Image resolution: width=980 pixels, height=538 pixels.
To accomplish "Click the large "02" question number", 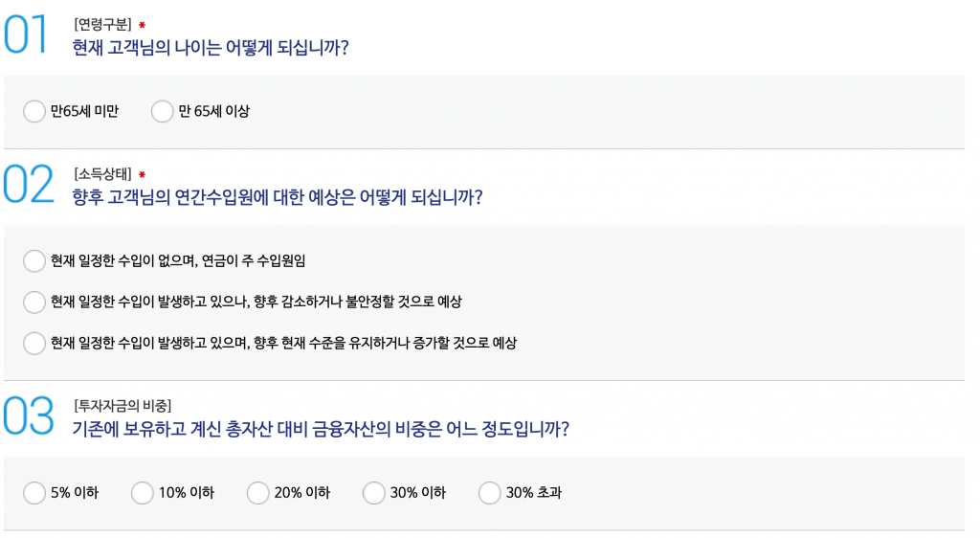I will pos(28,185).
